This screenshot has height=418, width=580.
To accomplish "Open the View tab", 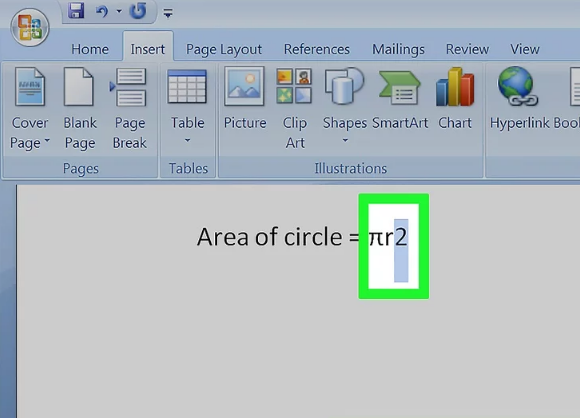I will point(525,49).
